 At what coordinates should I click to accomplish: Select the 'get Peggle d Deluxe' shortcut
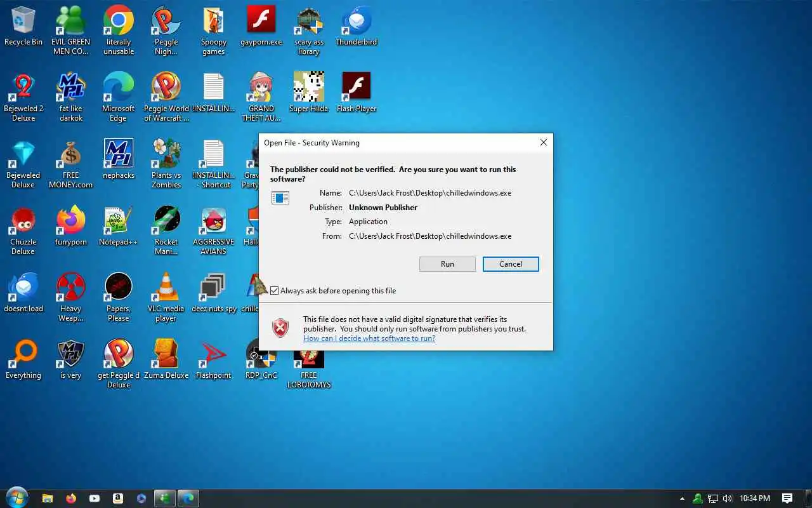[119, 364]
